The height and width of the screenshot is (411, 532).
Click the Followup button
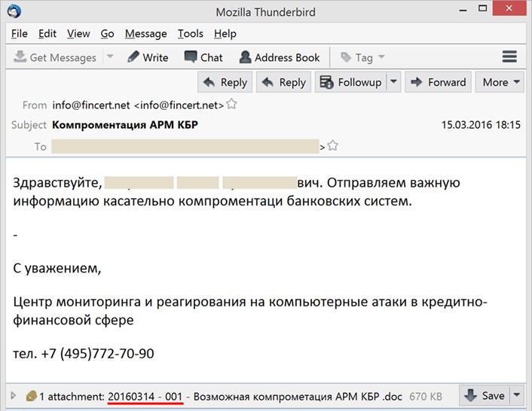(x=350, y=82)
